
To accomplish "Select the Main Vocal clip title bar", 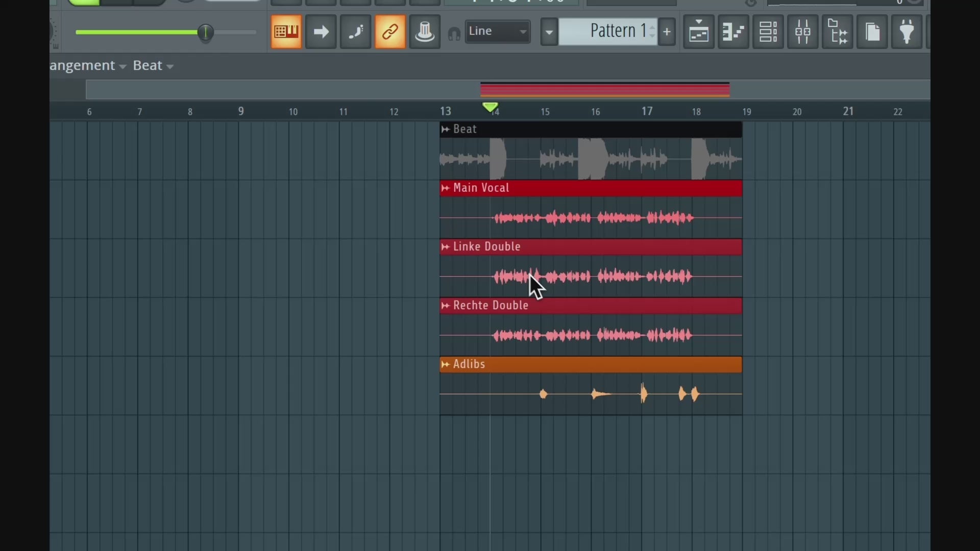I will [x=591, y=188].
